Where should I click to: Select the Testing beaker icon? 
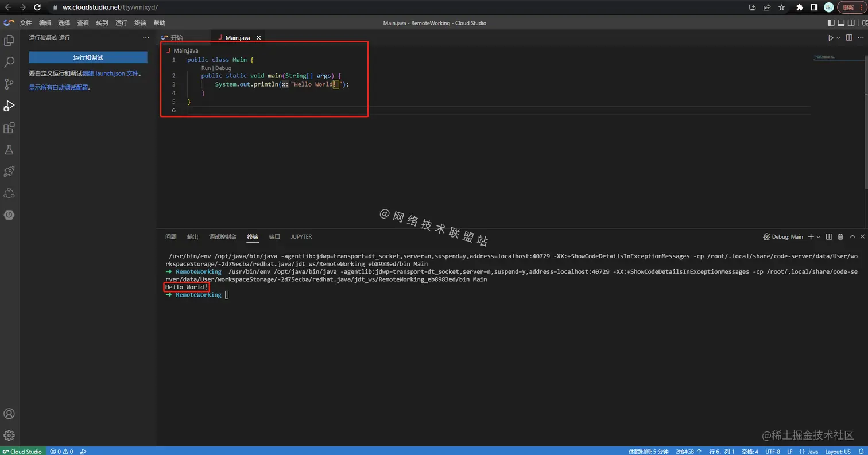(9, 149)
